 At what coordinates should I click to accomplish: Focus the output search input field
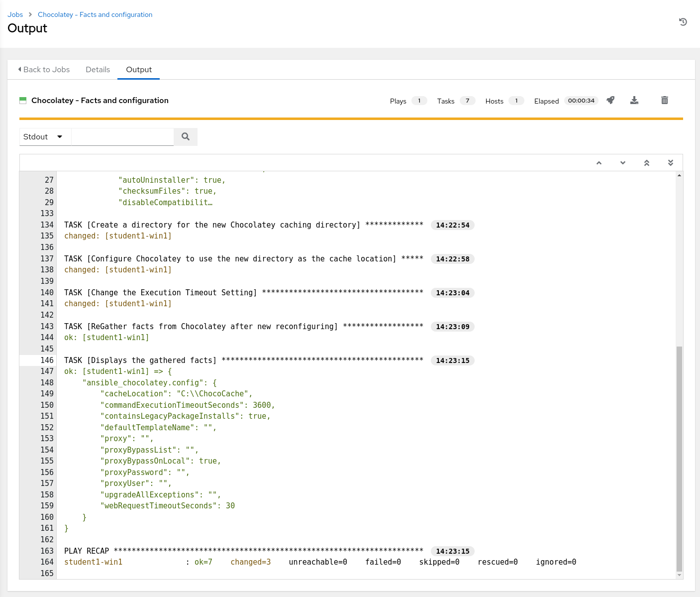tap(122, 136)
